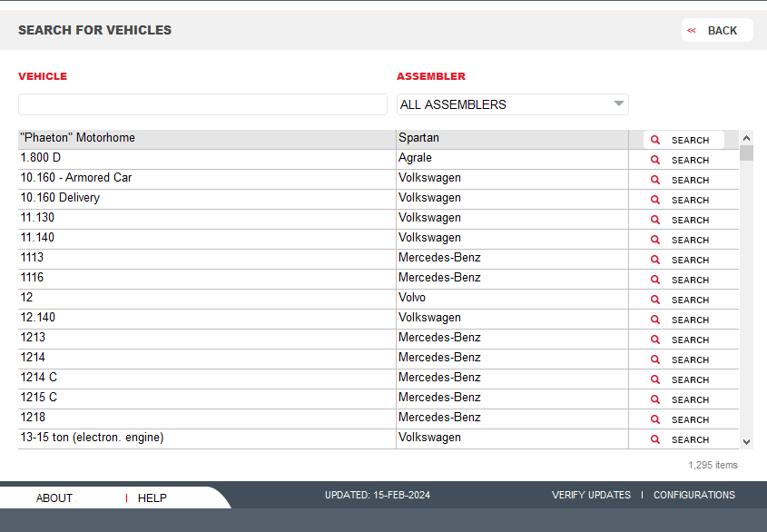
Task: Open the ALL ASSEMBLERS dropdown
Action: coord(512,104)
